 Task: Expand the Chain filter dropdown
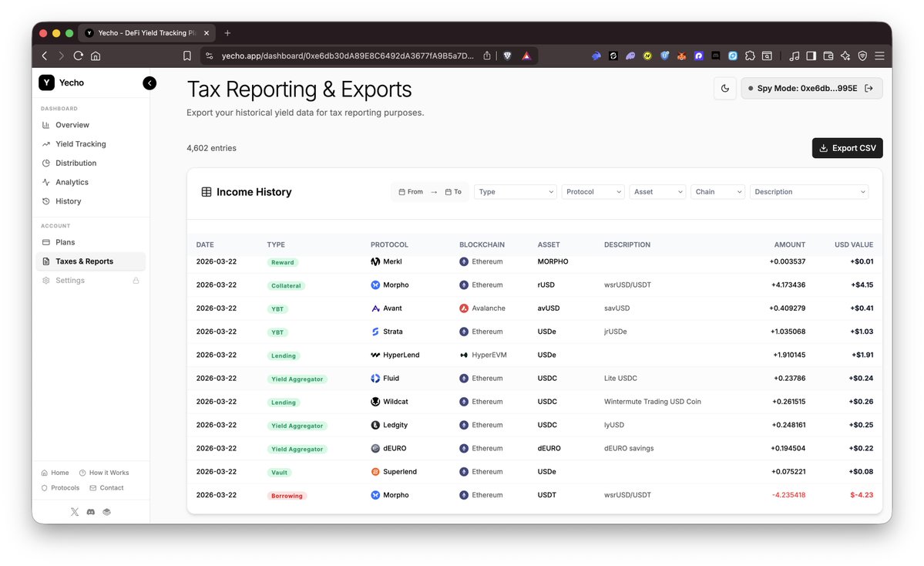pos(717,191)
